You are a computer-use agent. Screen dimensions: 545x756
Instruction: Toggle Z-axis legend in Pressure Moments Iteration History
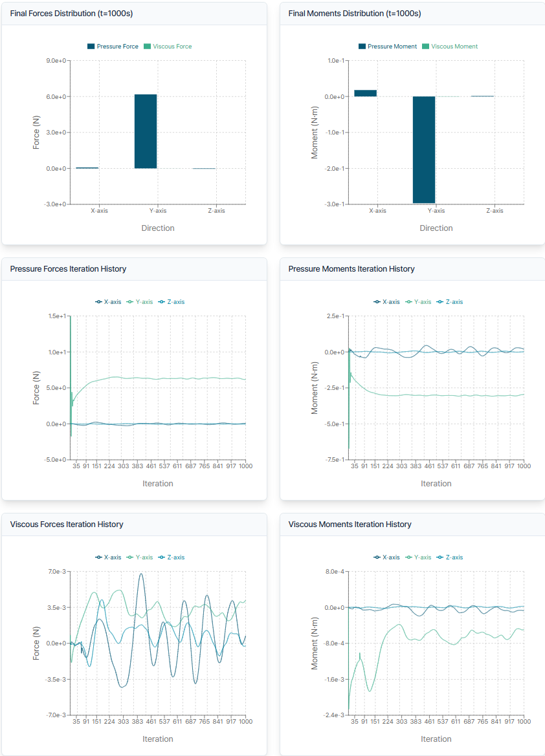[x=449, y=302]
